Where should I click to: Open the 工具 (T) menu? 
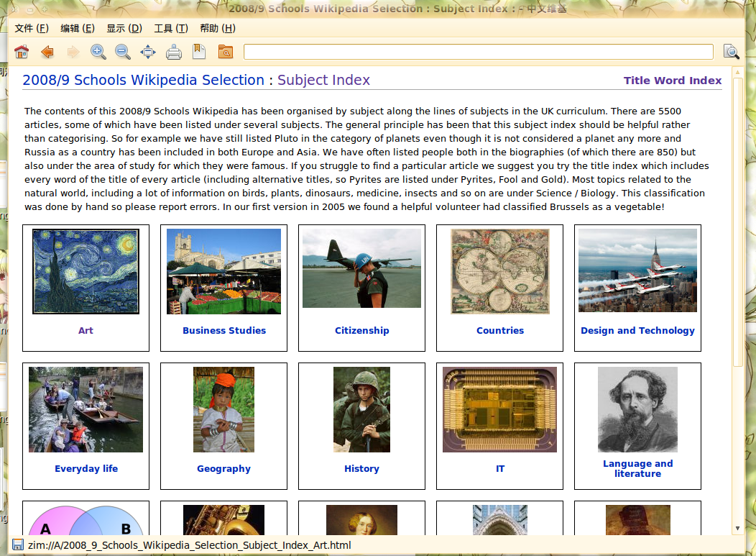pos(171,29)
